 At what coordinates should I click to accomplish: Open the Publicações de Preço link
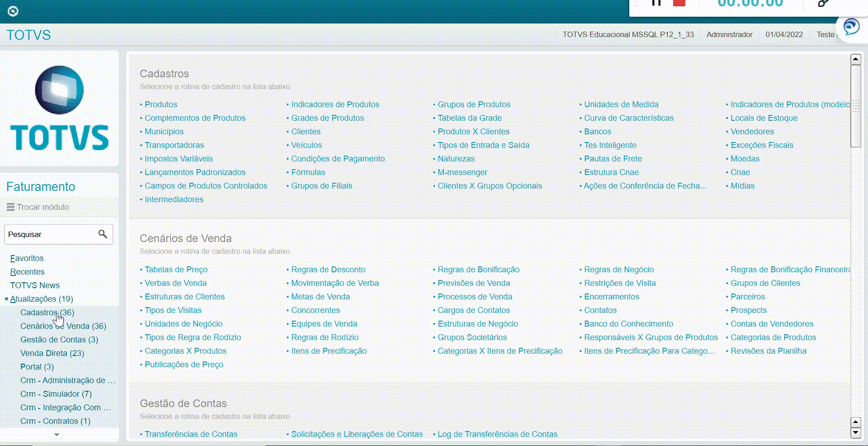(184, 365)
